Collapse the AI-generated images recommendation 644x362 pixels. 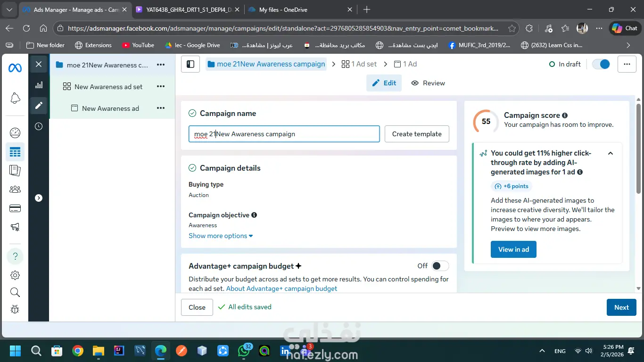tap(611, 153)
